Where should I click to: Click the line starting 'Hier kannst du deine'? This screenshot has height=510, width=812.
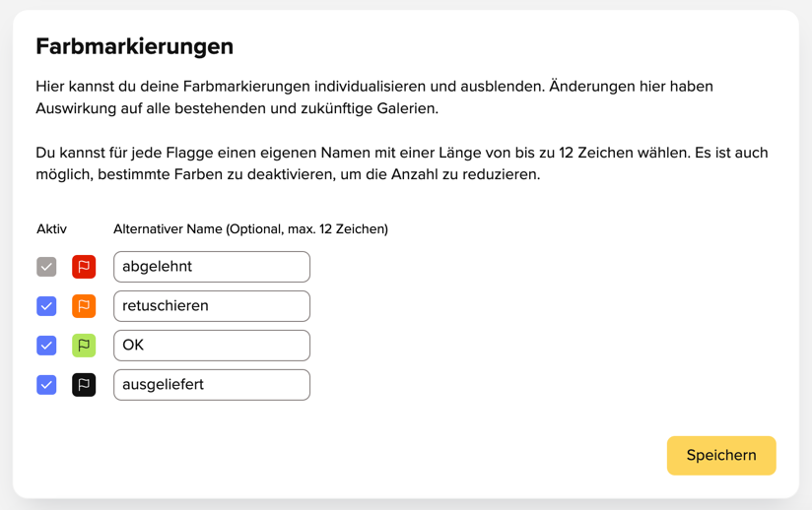pyautogui.click(x=374, y=87)
